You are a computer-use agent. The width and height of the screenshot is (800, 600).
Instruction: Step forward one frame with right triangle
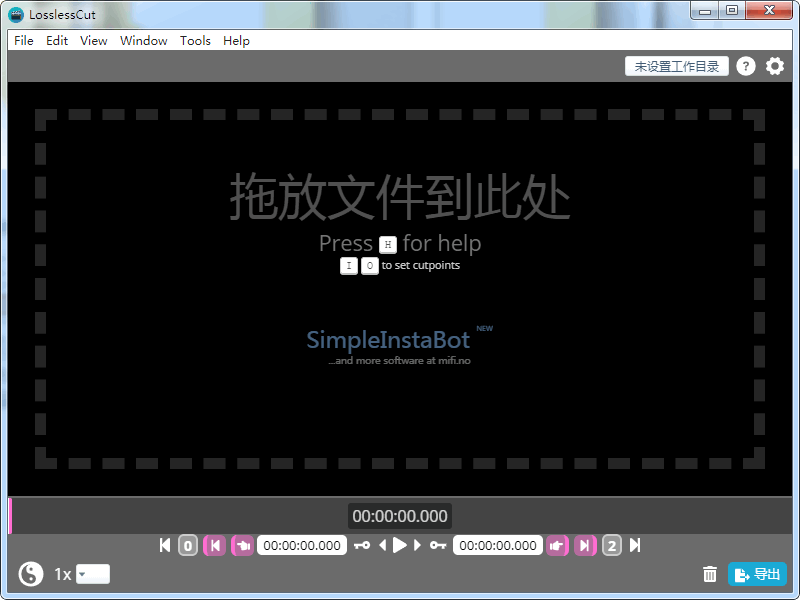(417, 545)
